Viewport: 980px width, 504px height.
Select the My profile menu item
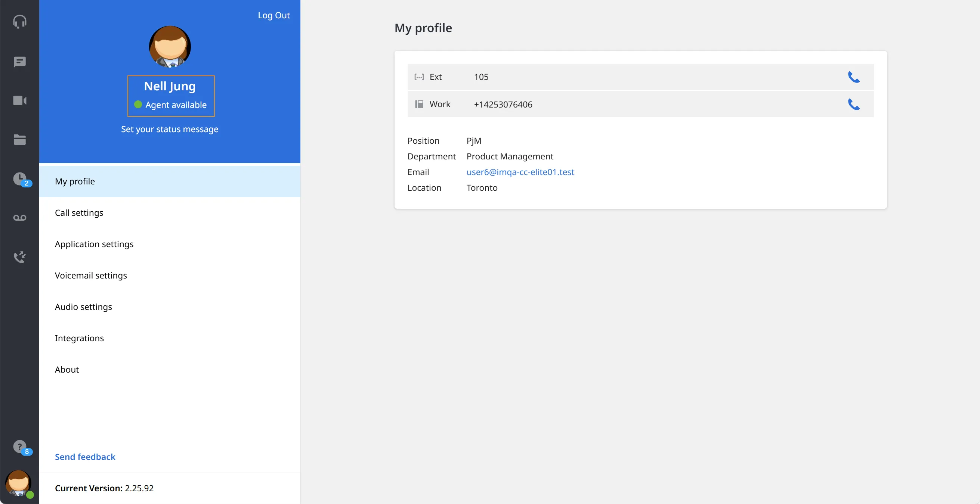(x=170, y=181)
